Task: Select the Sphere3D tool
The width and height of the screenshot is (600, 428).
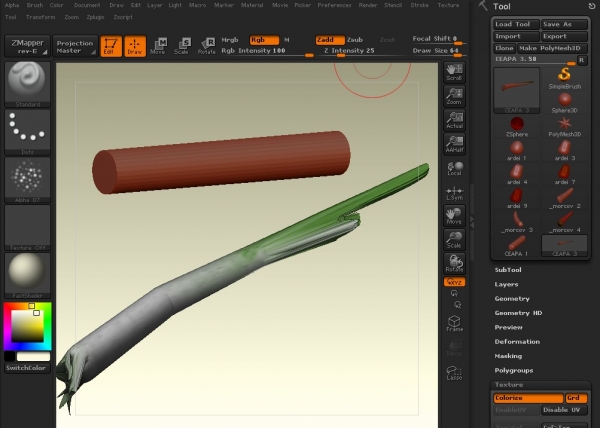Action: click(x=564, y=103)
